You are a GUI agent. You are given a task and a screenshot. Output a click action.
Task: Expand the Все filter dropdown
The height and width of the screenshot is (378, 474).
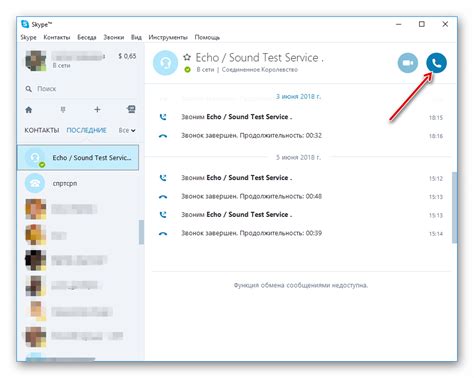[127, 130]
